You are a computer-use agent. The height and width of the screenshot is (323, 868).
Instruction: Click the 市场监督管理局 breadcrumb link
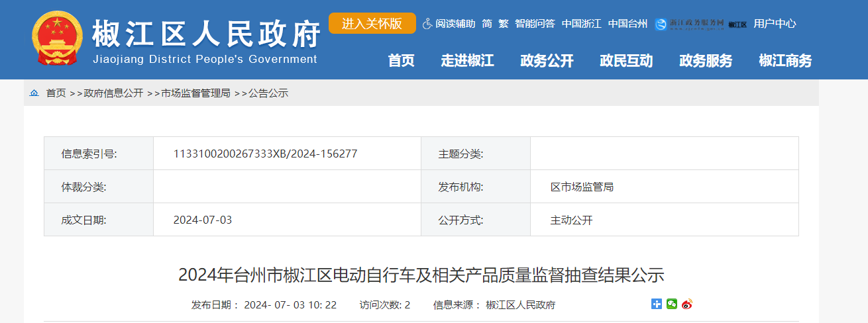pos(195,93)
